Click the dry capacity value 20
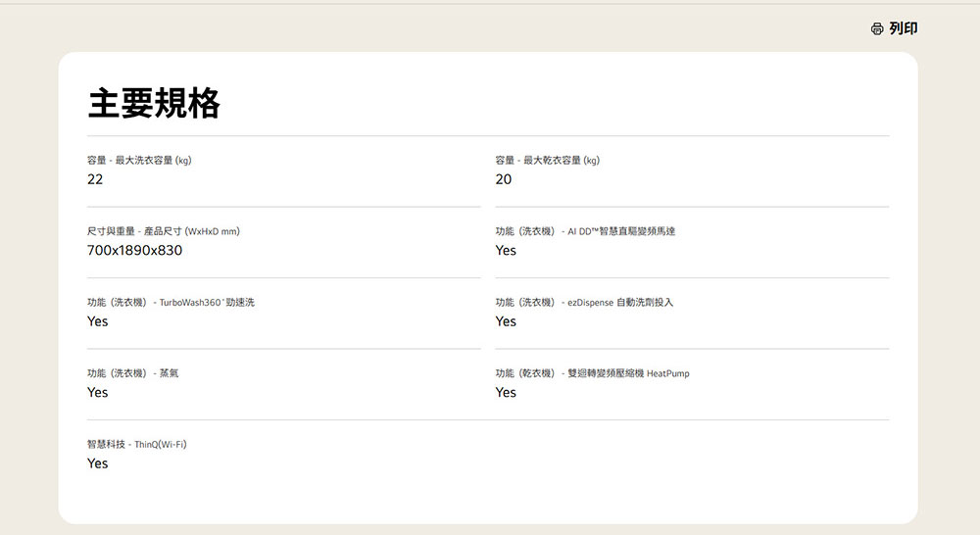The image size is (980, 535). (x=504, y=179)
